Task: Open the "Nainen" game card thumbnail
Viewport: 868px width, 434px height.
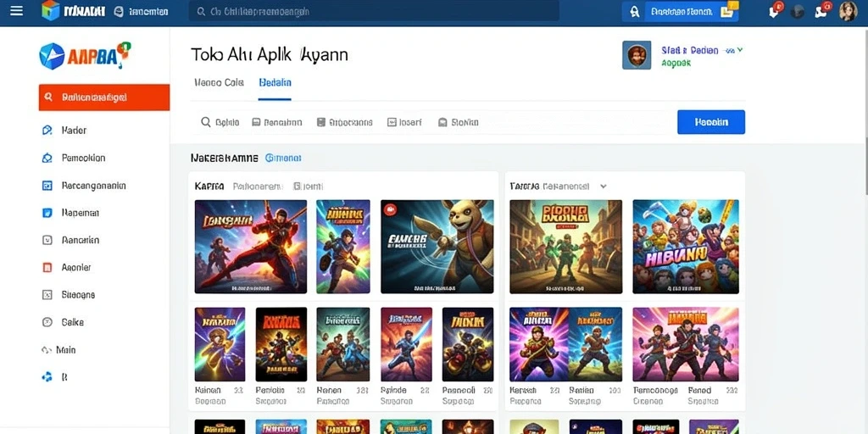Action: (220, 344)
